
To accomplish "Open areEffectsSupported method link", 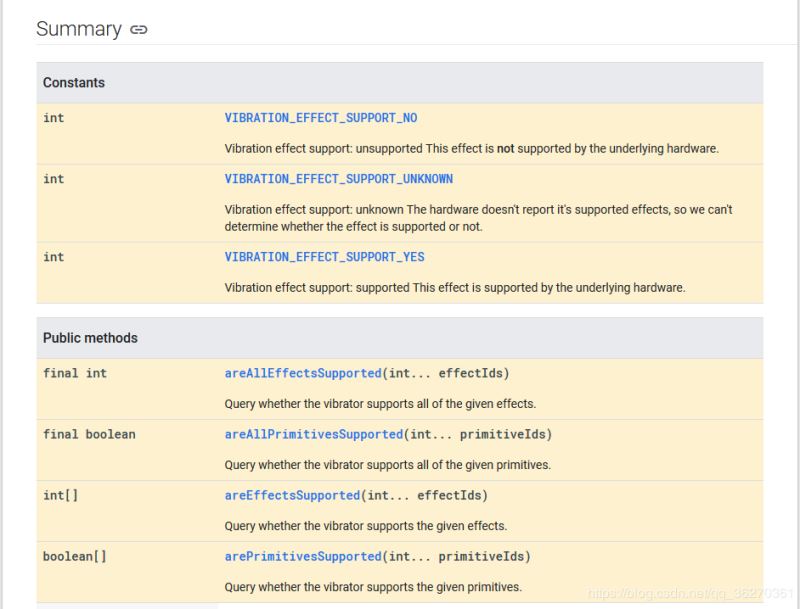I will (x=292, y=495).
